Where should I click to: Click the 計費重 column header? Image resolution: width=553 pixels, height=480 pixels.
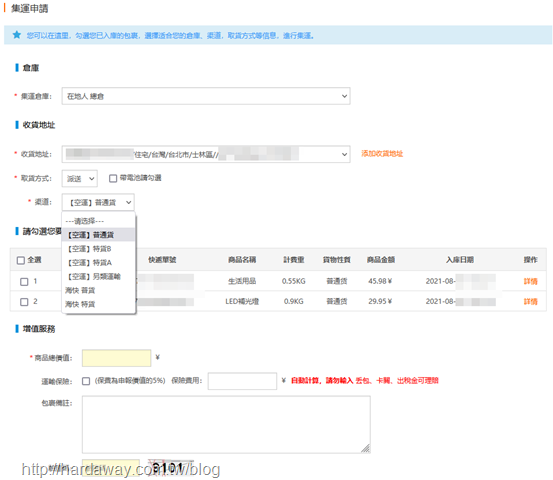point(294,260)
